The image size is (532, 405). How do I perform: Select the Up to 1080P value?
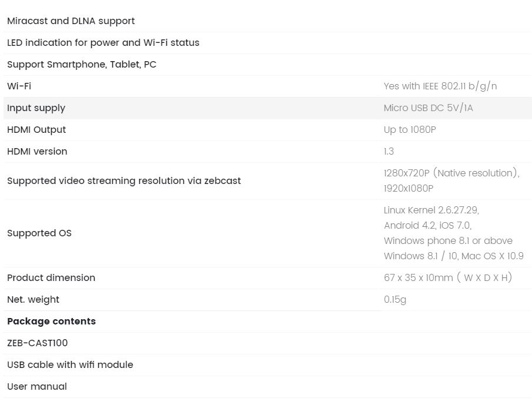[410, 129]
